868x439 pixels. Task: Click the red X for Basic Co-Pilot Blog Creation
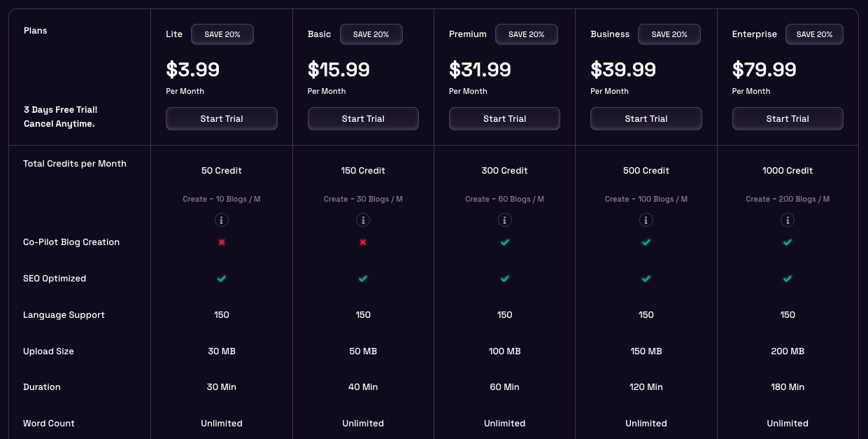point(363,242)
